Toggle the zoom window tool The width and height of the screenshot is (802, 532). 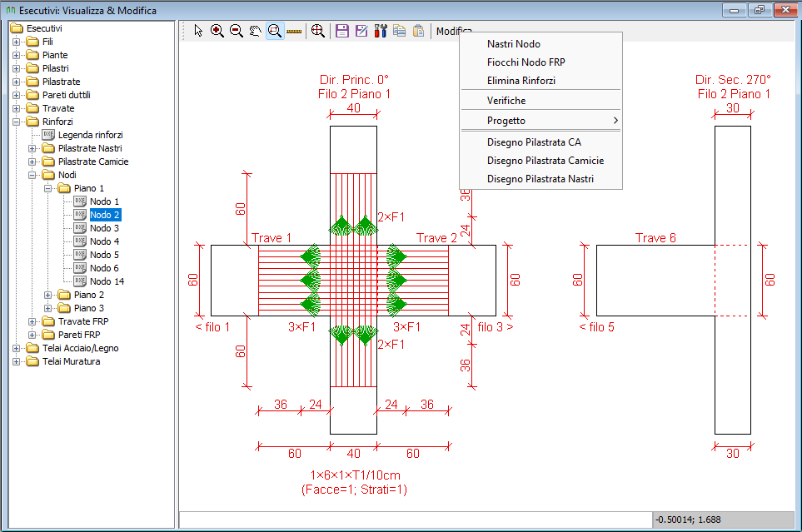point(275,31)
